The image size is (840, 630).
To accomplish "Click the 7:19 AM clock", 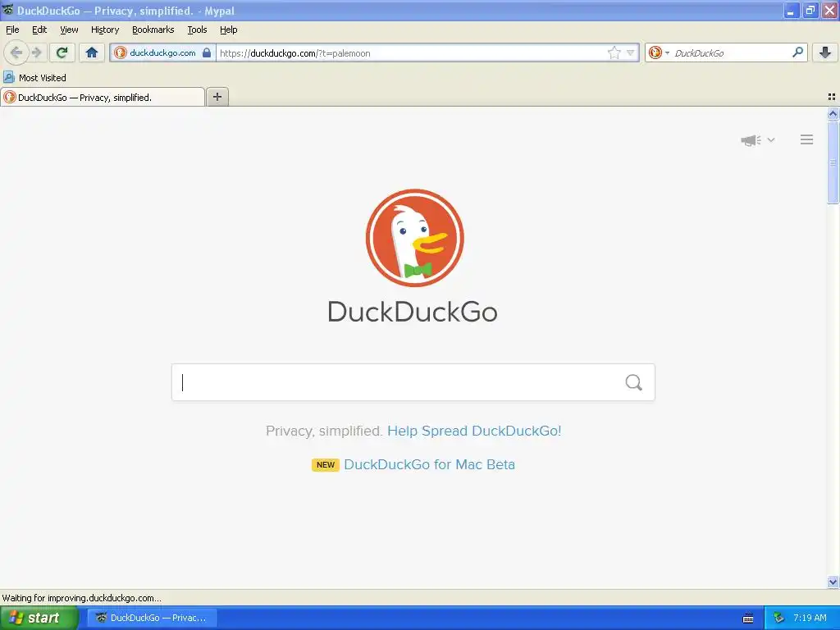I will pos(810,618).
